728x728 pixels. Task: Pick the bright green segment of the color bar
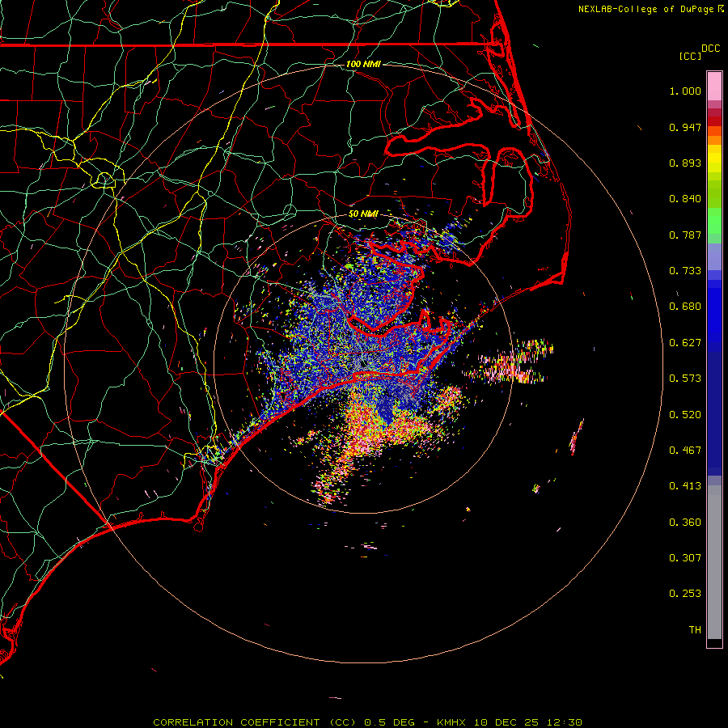coord(714,221)
